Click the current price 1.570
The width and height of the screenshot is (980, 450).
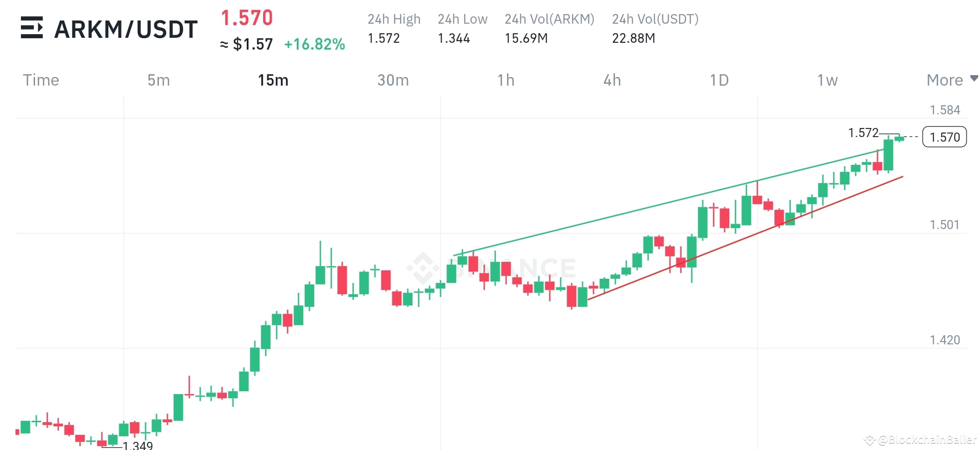(x=246, y=18)
